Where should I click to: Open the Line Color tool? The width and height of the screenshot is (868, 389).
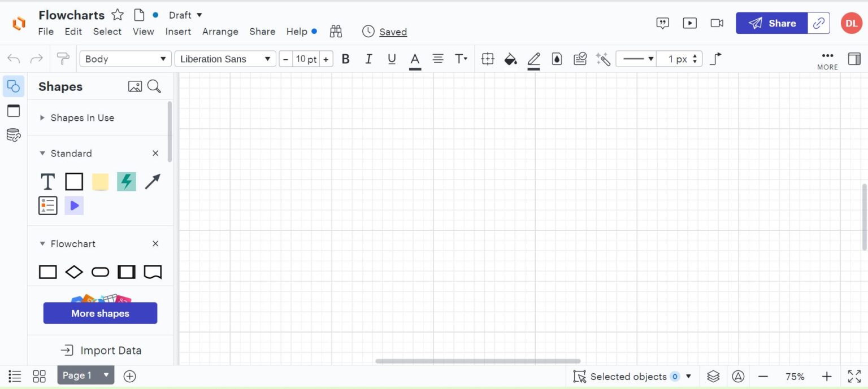[533, 59]
